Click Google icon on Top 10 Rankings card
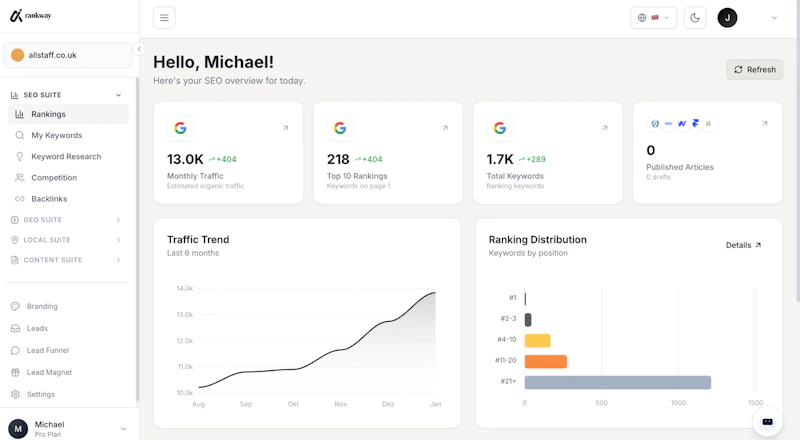Screen dimensions: 800x440 pyautogui.click(x=340, y=128)
